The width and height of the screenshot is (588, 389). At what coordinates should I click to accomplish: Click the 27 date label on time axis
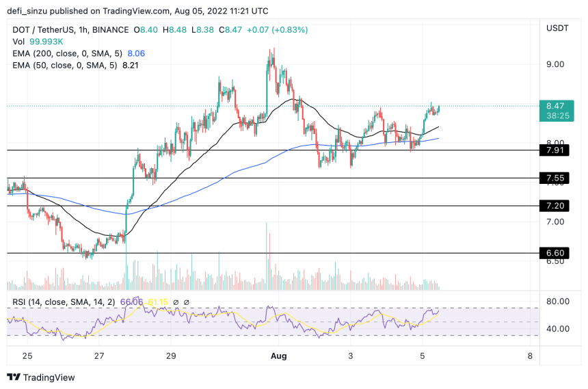(99, 356)
